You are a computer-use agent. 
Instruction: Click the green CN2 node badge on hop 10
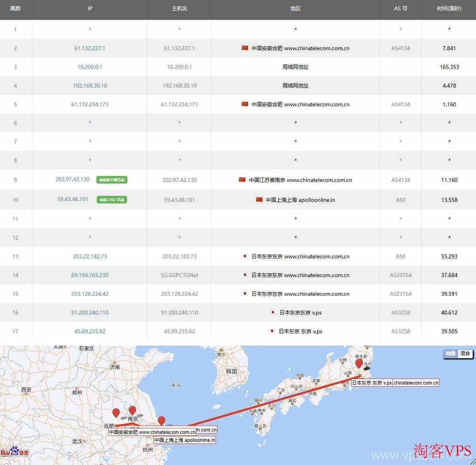(x=112, y=199)
